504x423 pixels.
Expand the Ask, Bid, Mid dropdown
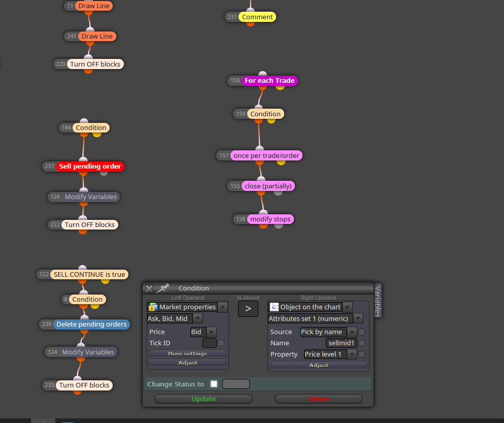click(197, 318)
